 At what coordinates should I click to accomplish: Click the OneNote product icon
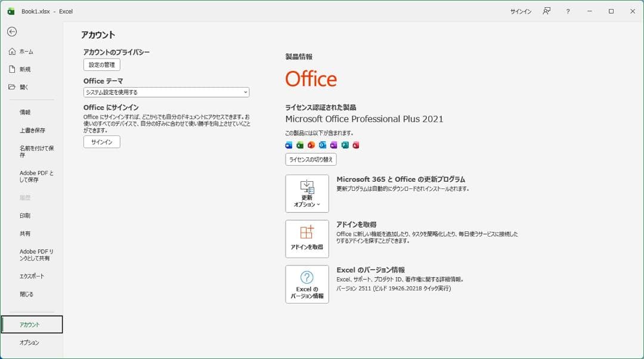pyautogui.click(x=334, y=145)
